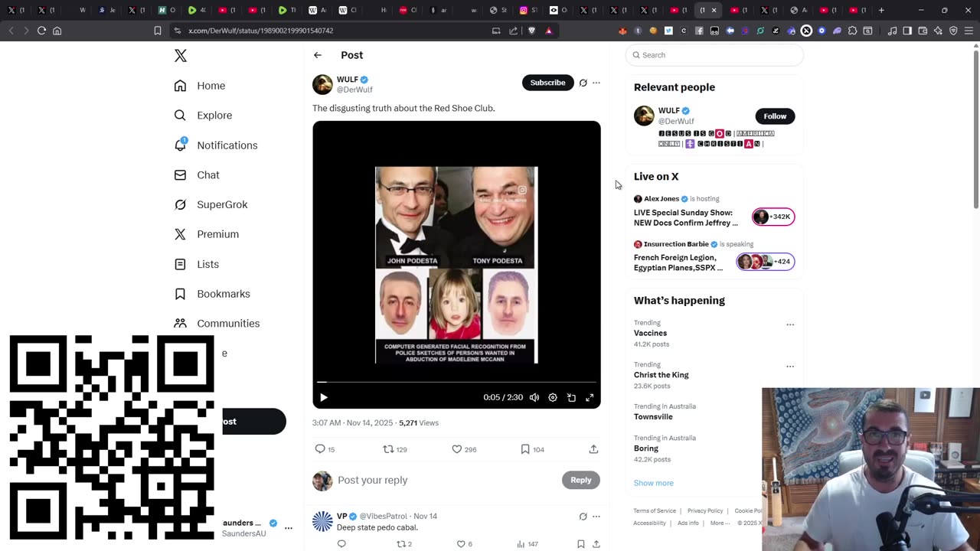Open Premium in sidebar

pos(207,234)
